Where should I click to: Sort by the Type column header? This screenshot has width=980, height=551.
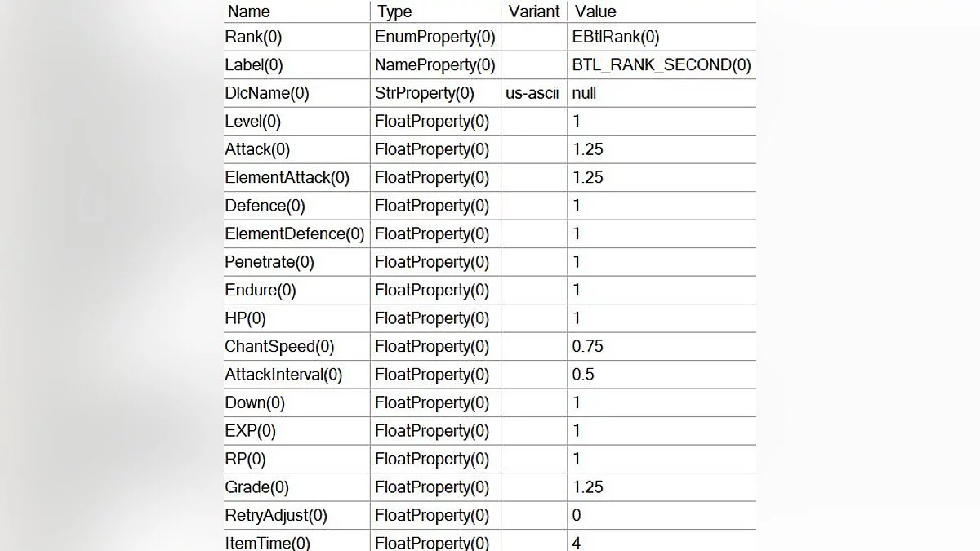coord(394,11)
